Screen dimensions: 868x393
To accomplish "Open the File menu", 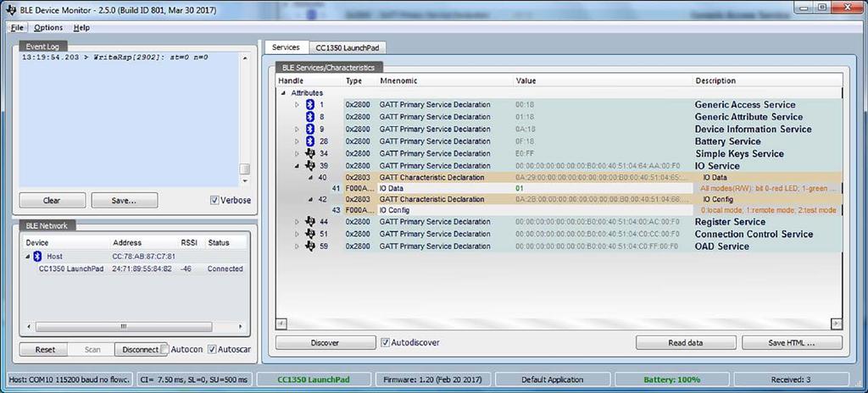I will click(17, 28).
